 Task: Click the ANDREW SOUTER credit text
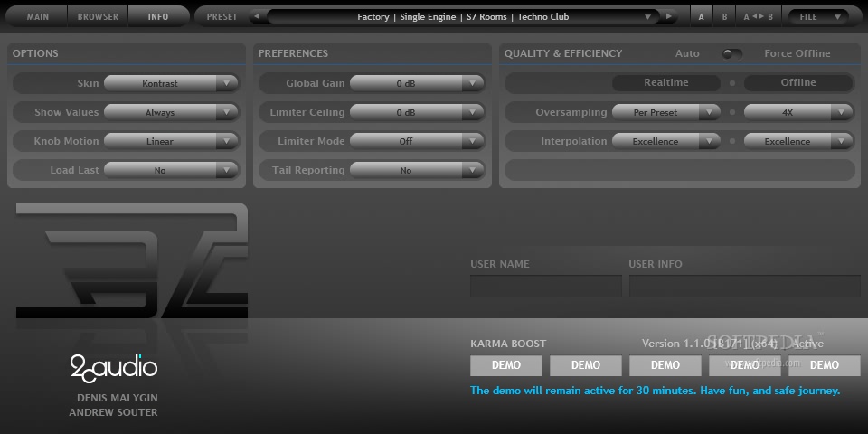[114, 412]
